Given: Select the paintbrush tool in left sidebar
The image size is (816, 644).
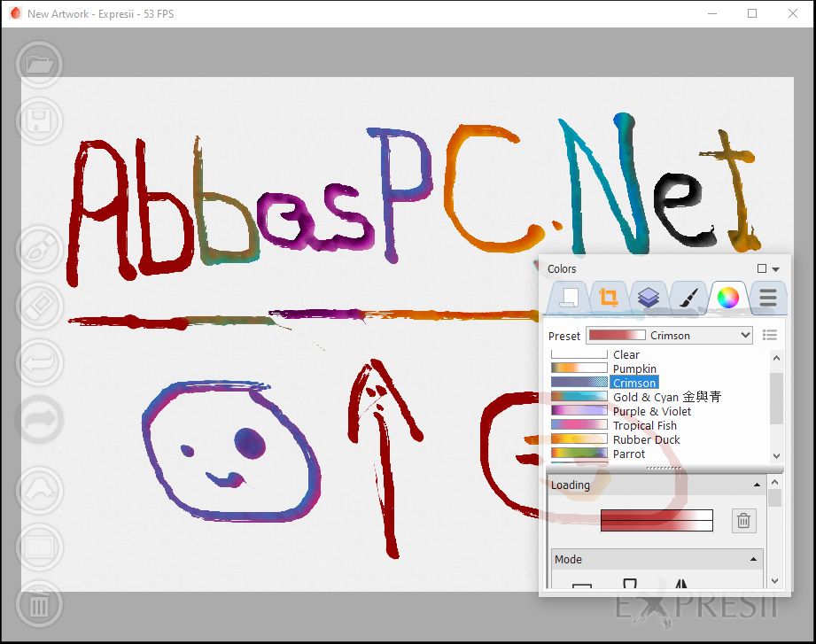Looking at the screenshot, I should [40, 250].
